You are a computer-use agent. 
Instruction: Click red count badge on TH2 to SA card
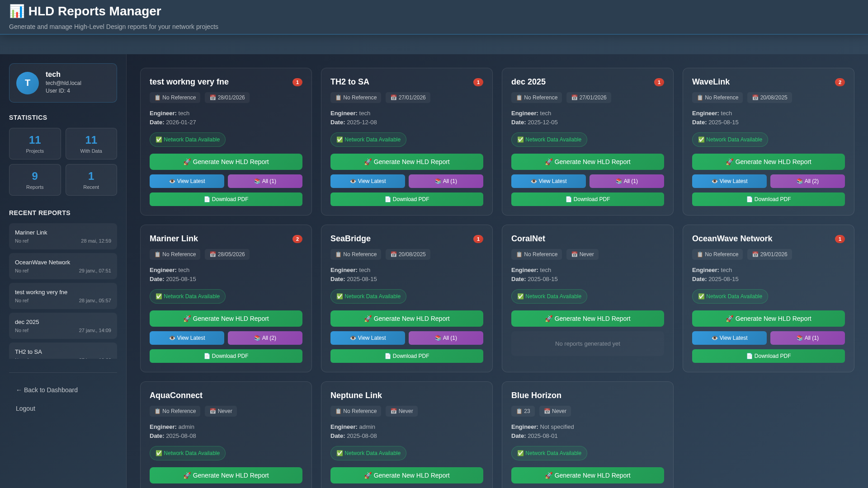[x=478, y=82]
